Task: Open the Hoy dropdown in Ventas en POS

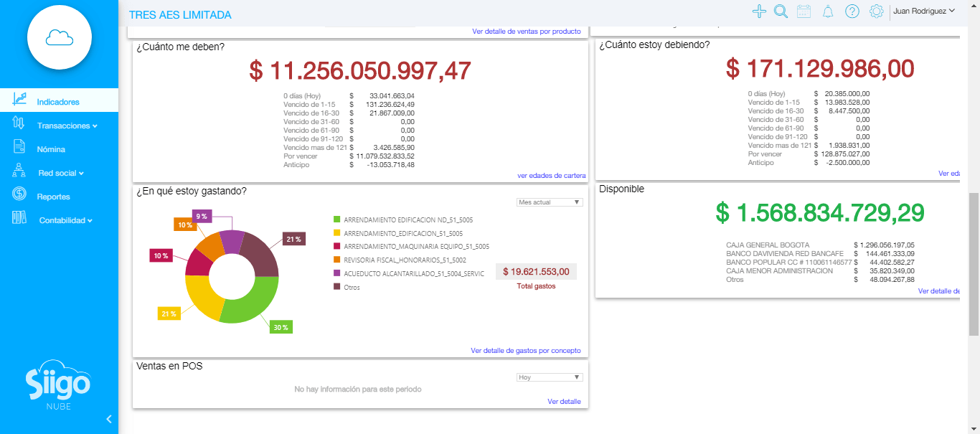Action: pos(550,377)
